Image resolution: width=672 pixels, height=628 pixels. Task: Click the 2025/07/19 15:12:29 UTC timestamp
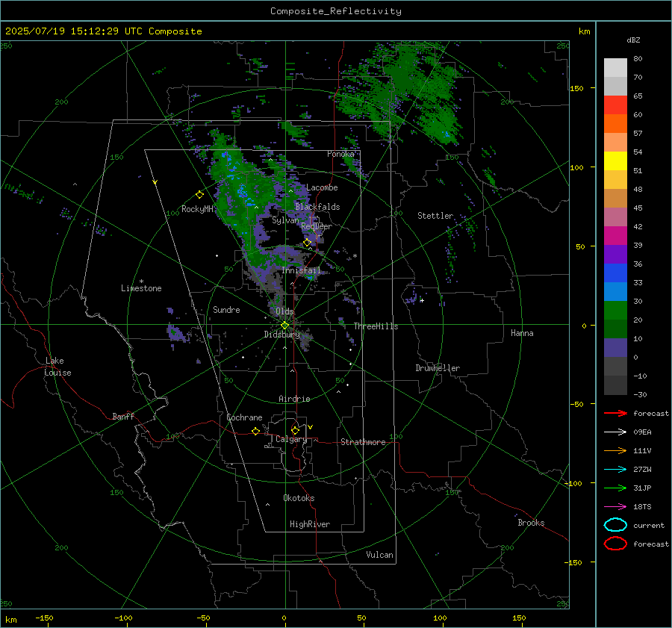pyautogui.click(x=74, y=31)
